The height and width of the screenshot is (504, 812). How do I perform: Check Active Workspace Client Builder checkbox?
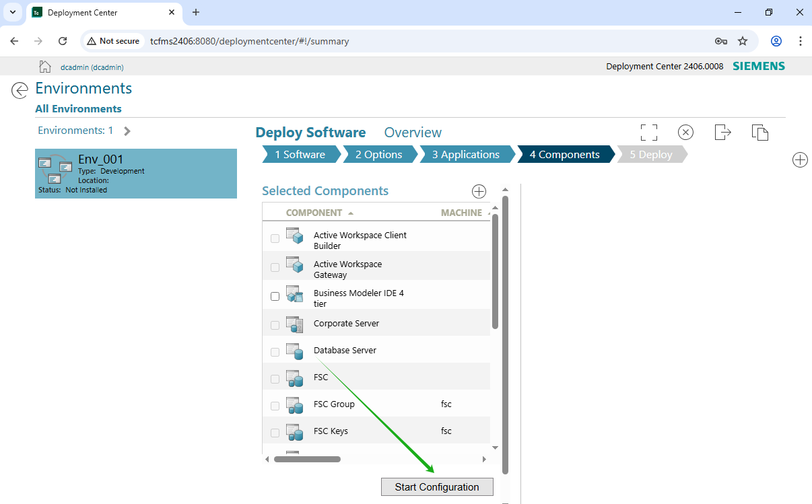click(275, 238)
